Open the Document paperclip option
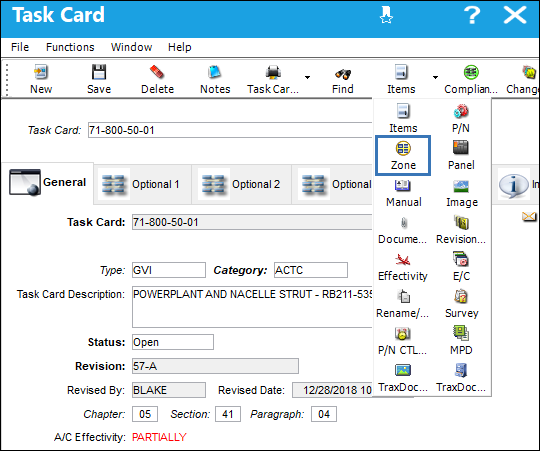Screen dimensions: 540x451 point(403,230)
